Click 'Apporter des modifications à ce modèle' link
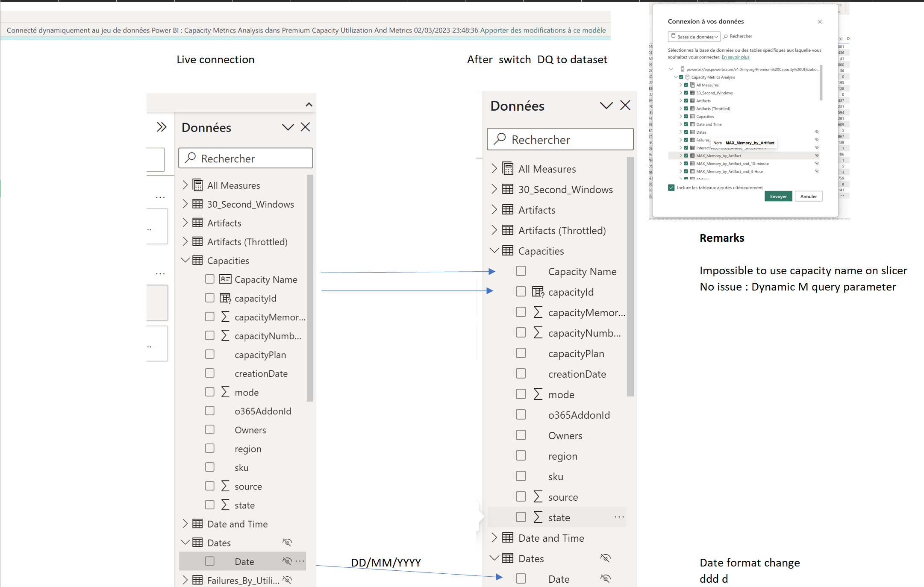The image size is (924, 587). [543, 30]
